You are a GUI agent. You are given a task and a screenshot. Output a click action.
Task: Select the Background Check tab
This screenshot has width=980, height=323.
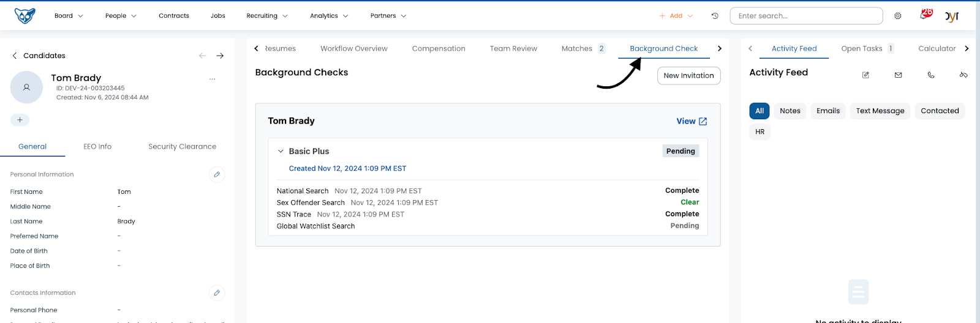pos(664,48)
